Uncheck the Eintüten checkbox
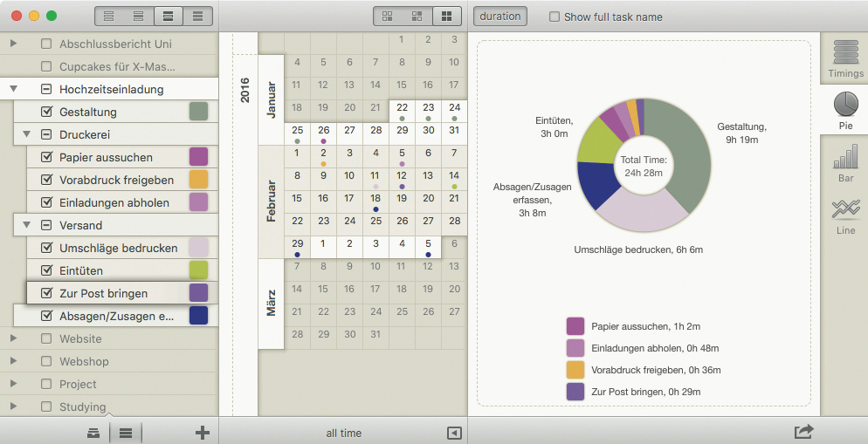The width and height of the screenshot is (868, 444). (46, 270)
